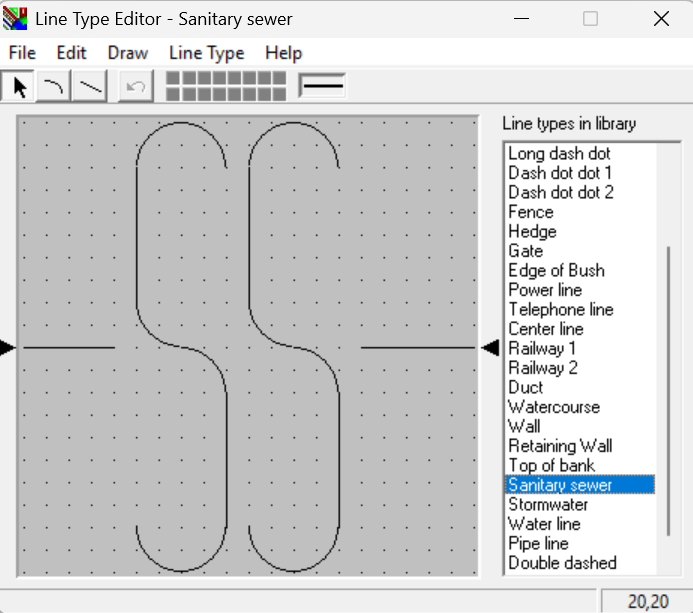Click the left black arrow marker on canvas edge

coord(8,347)
